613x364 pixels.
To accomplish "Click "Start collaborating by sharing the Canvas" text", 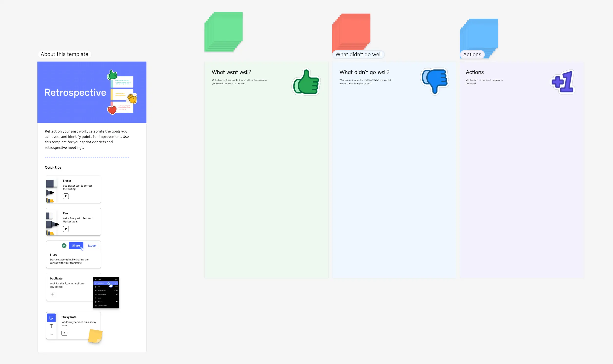I will click(x=69, y=261).
